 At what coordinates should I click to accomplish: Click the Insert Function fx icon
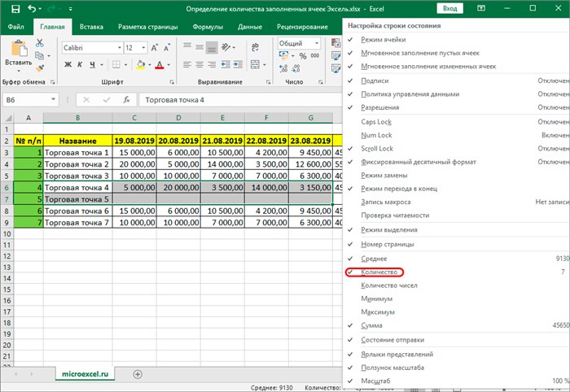pos(126,100)
